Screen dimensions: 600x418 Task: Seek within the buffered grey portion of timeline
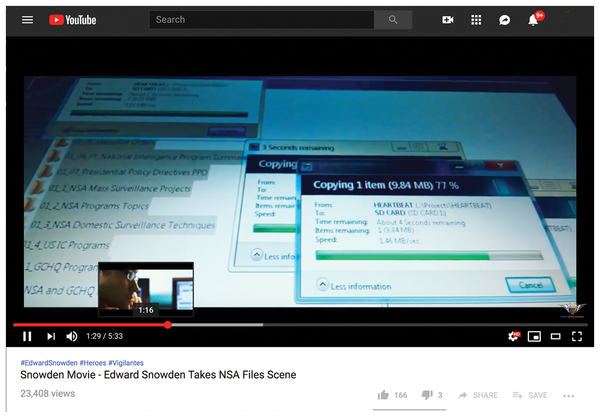(x=217, y=325)
